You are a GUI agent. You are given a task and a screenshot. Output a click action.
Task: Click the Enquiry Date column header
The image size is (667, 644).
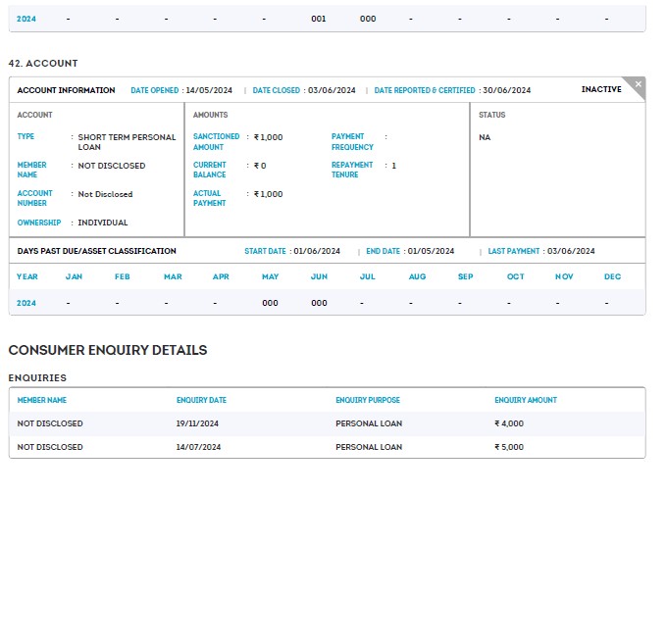point(201,401)
